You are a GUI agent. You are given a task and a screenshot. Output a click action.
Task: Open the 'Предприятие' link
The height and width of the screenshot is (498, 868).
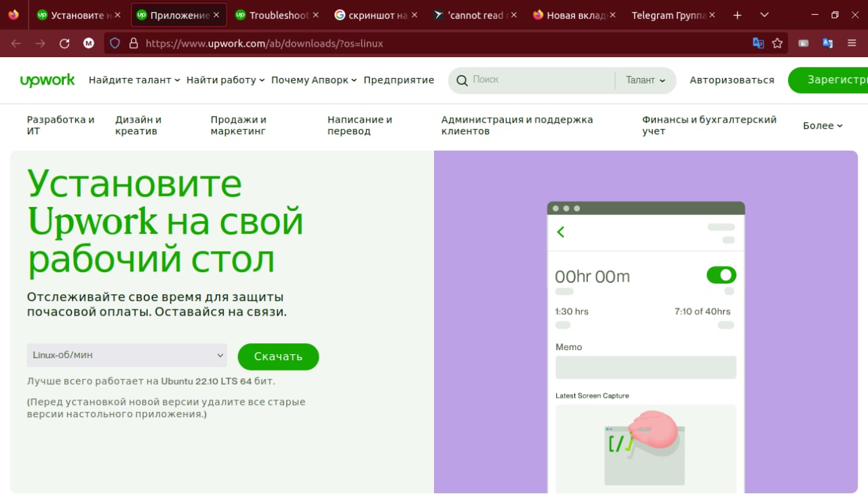pos(399,80)
